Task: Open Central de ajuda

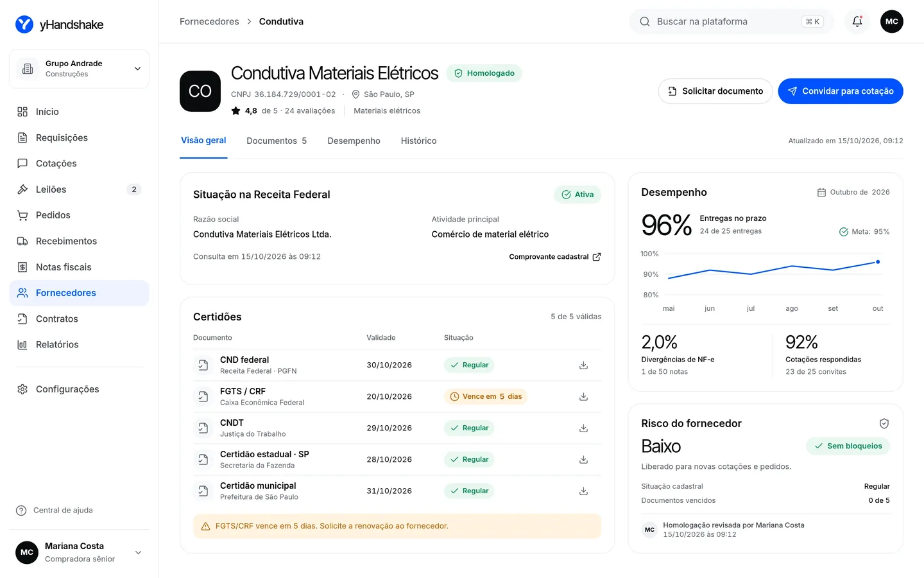Action: 55,511
